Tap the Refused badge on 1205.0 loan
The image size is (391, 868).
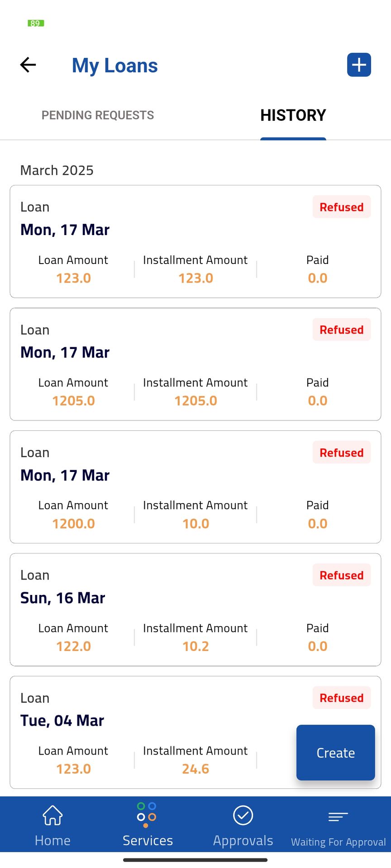coord(341,330)
